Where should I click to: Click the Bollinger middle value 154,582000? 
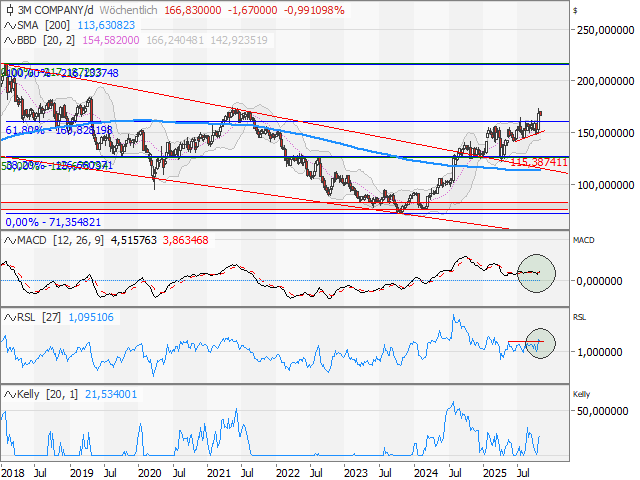[x=111, y=40]
